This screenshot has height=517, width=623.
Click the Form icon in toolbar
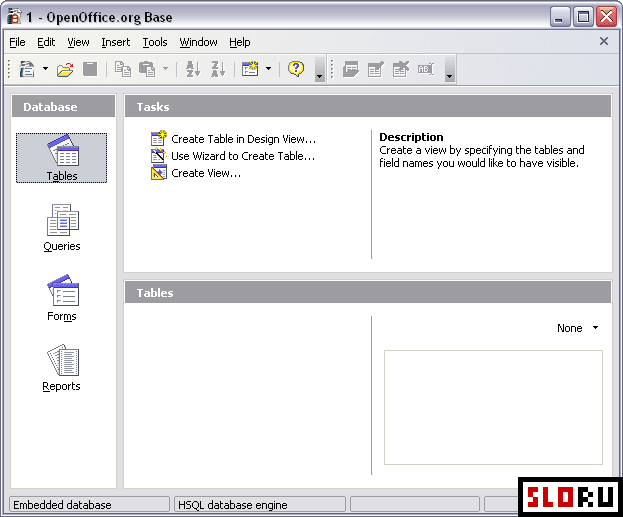coord(250,69)
